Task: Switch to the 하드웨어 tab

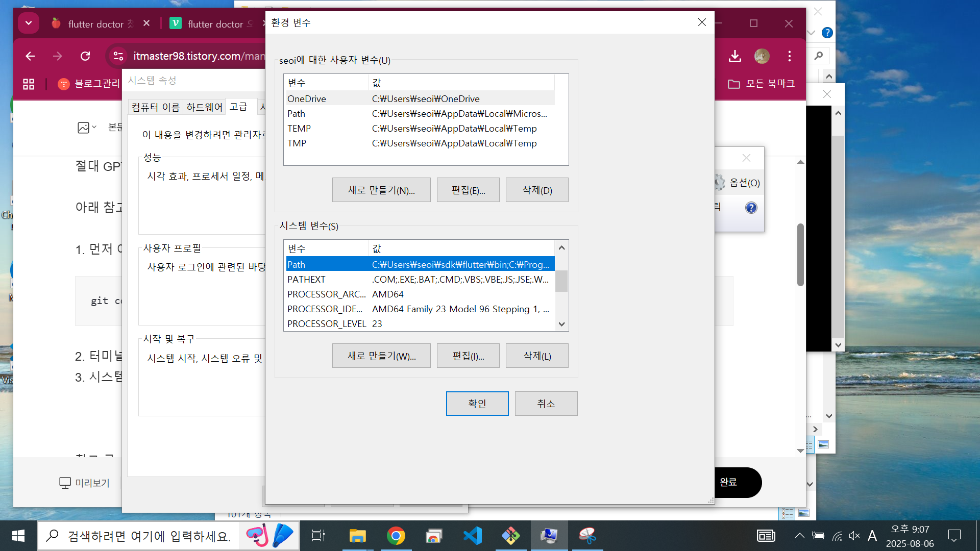Action: (204, 107)
